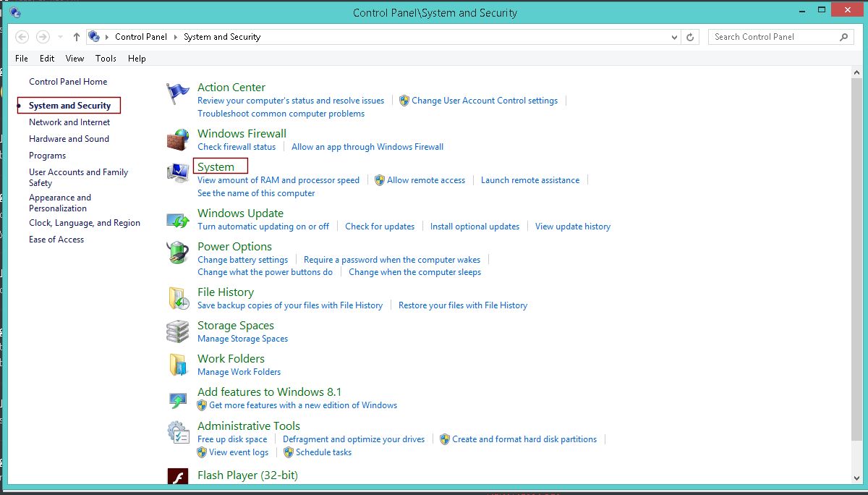Click Change User Account Control settings
Image resolution: width=868 pixels, height=495 pixels.
pyautogui.click(x=485, y=101)
